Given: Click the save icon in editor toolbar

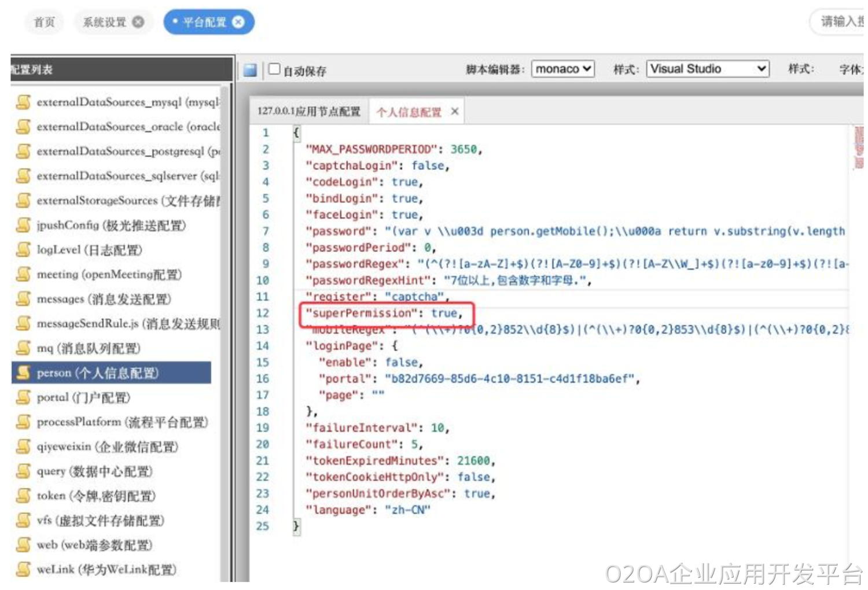Looking at the screenshot, I should (250, 70).
